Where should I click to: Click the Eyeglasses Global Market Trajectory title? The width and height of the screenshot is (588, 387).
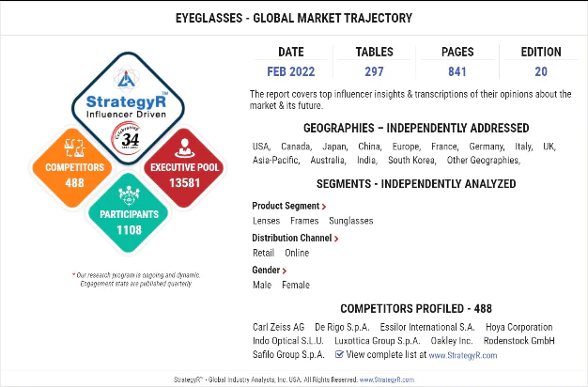click(294, 18)
